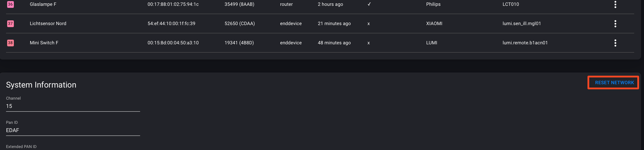Screen dimensions: 644x150
Task: Click the network address 35499 (8AAB)
Action: coord(239,4)
